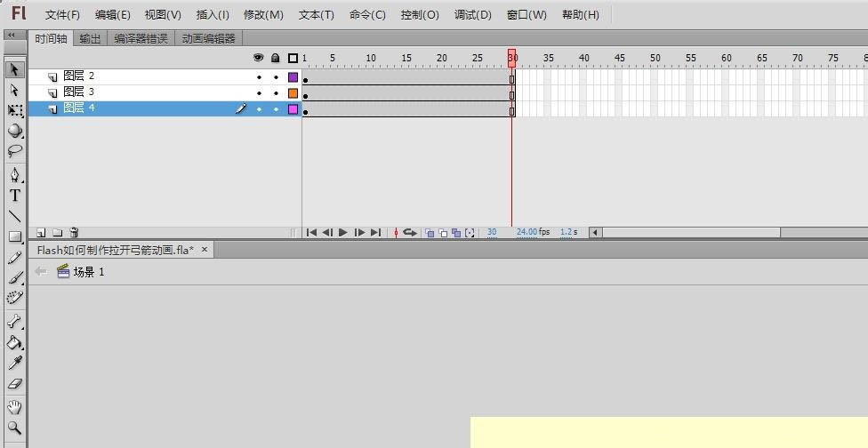The height and width of the screenshot is (448, 868).
Task: Toggle the Loop playback button
Action: (410, 232)
